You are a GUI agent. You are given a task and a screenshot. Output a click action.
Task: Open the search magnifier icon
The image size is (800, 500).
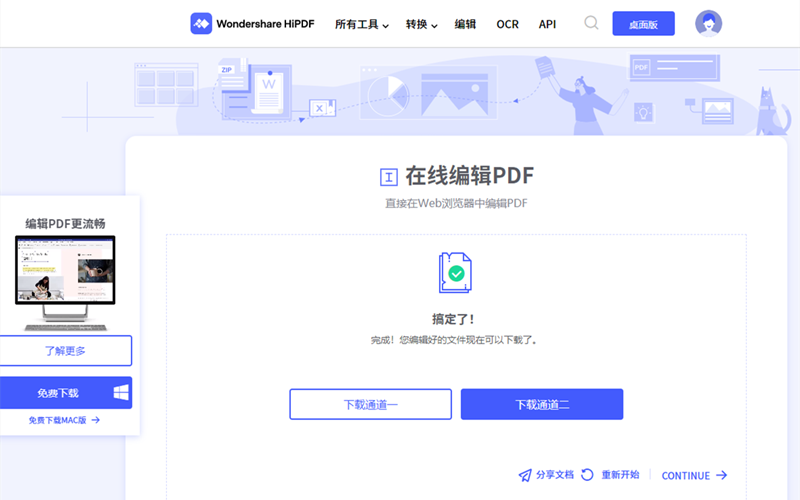point(591,23)
